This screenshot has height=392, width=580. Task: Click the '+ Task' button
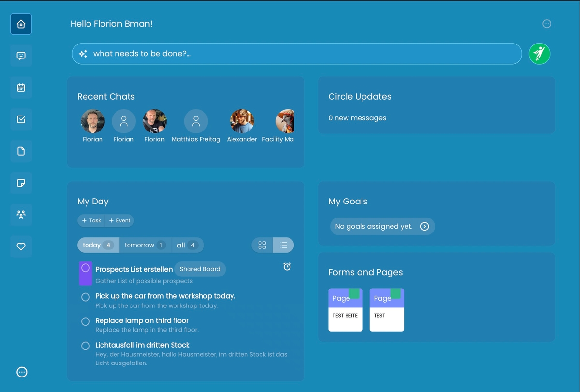(91, 220)
